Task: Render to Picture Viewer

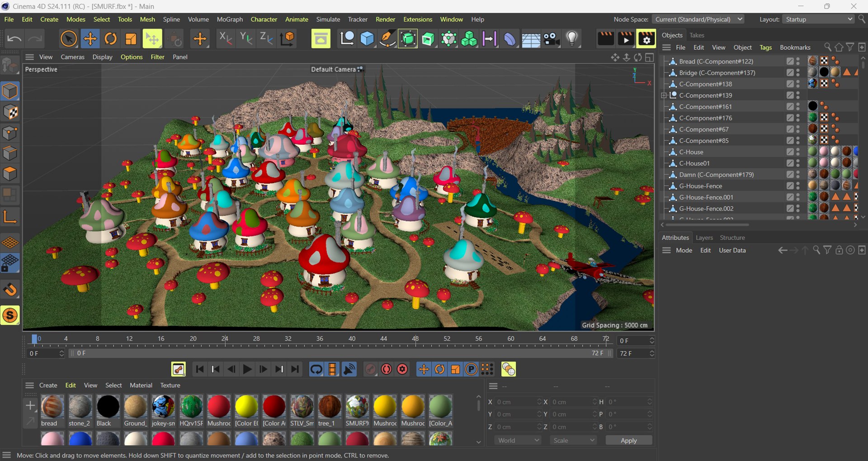Action: pyautogui.click(x=626, y=39)
